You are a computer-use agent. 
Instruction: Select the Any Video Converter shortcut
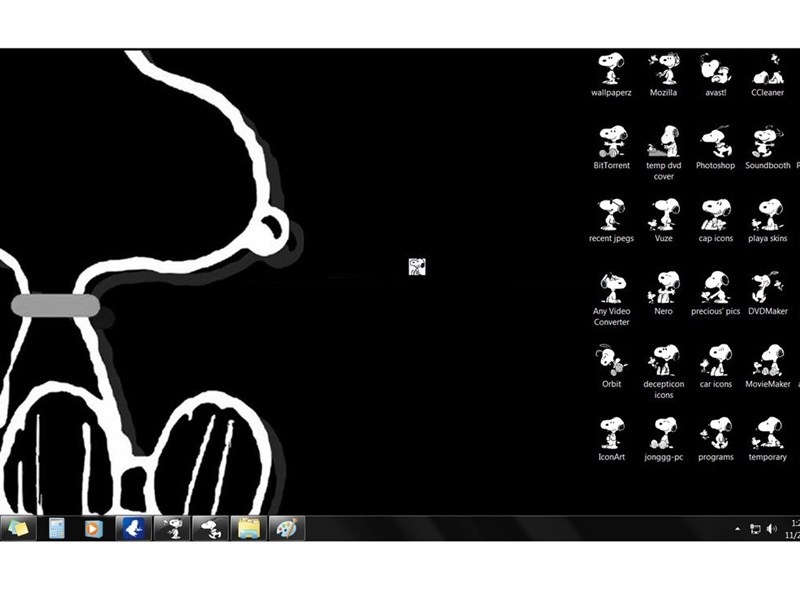pos(611,299)
